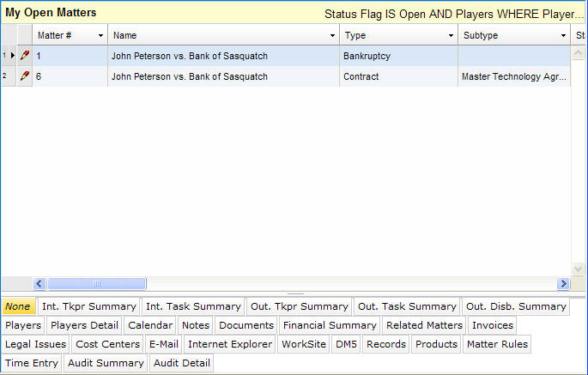This screenshot has width=588, height=375.
Task: Click the Subtype column header
Action: coord(514,35)
